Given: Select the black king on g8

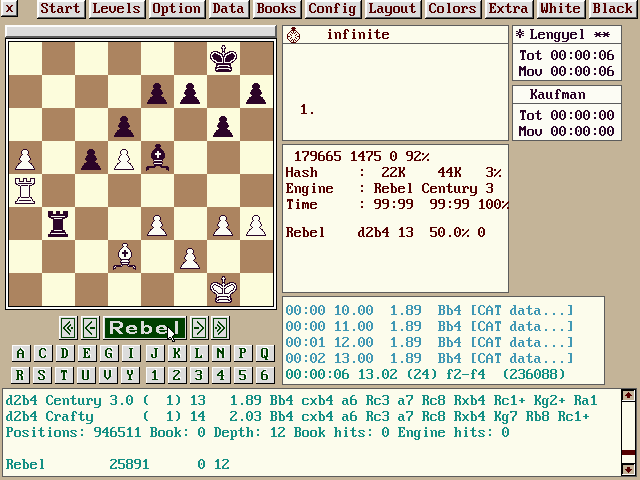Looking at the screenshot, I should [224, 58].
